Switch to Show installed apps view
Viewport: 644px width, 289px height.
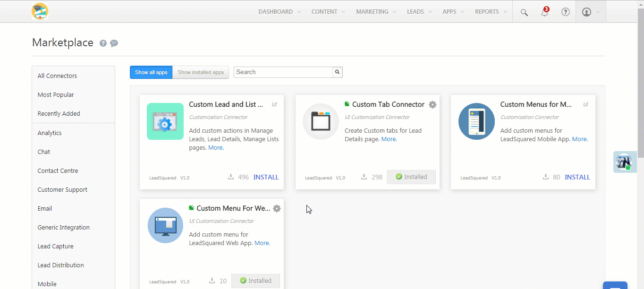coord(201,72)
